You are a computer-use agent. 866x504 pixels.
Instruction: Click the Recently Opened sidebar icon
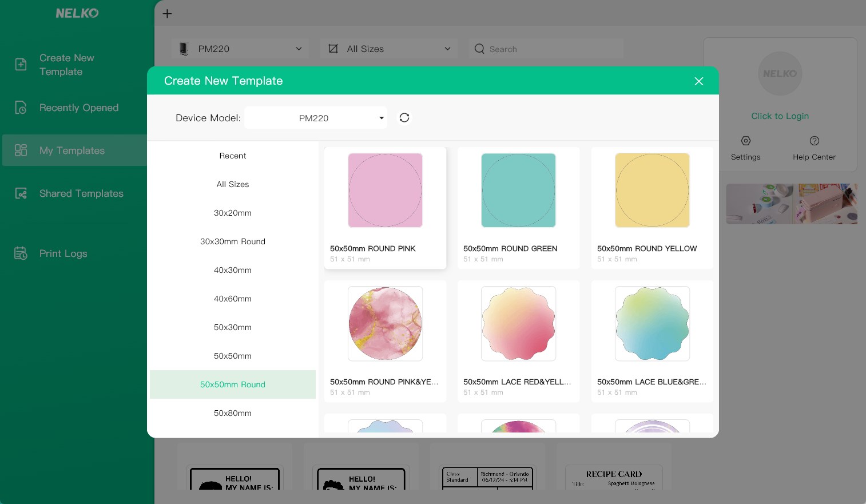[x=21, y=108]
